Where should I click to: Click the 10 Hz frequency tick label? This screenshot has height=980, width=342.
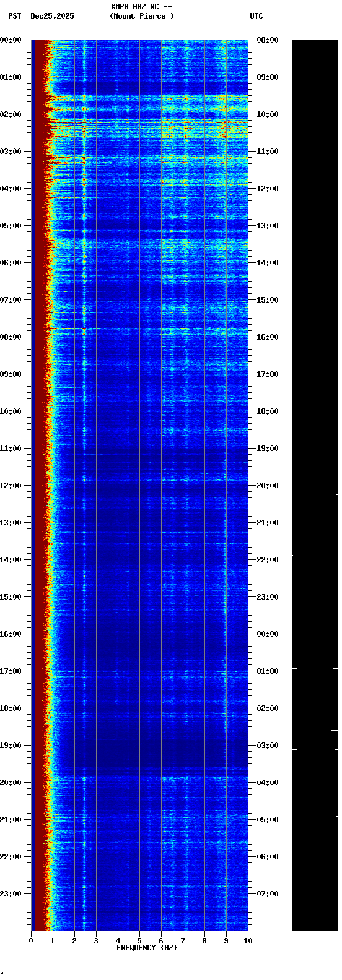point(248,941)
